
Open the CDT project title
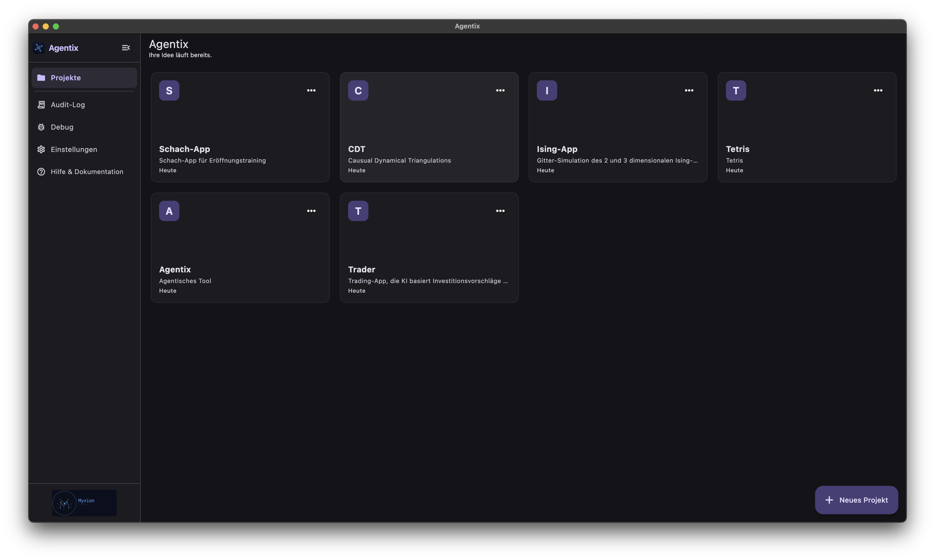pos(356,149)
